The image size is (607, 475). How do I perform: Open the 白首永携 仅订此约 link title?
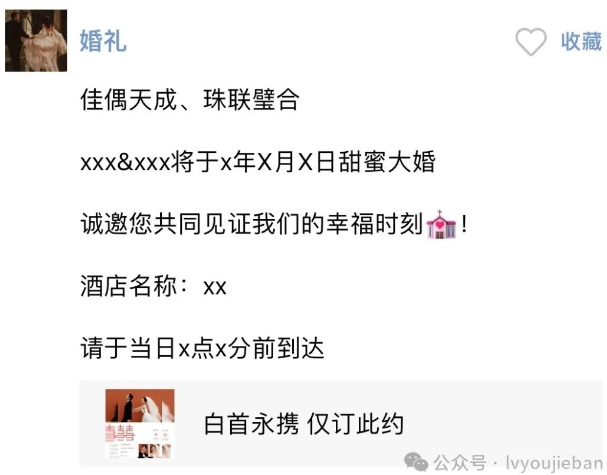pyautogui.click(x=304, y=424)
